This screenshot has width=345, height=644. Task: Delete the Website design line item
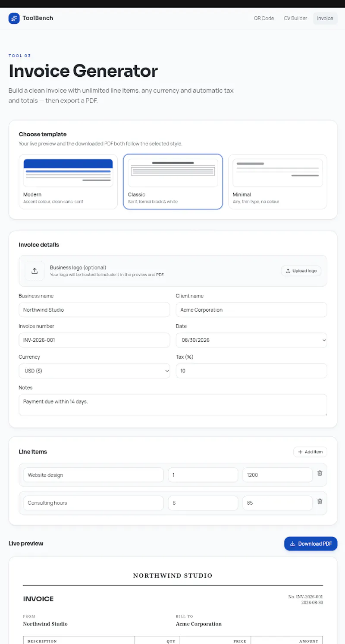[320, 473]
